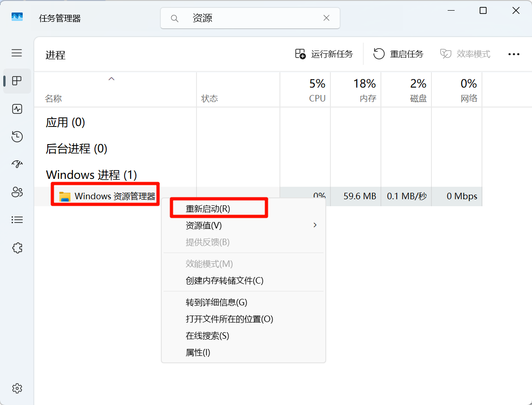Screen dimensions: 532x405
Task: Clear the search box with the X
Action: coord(326,18)
